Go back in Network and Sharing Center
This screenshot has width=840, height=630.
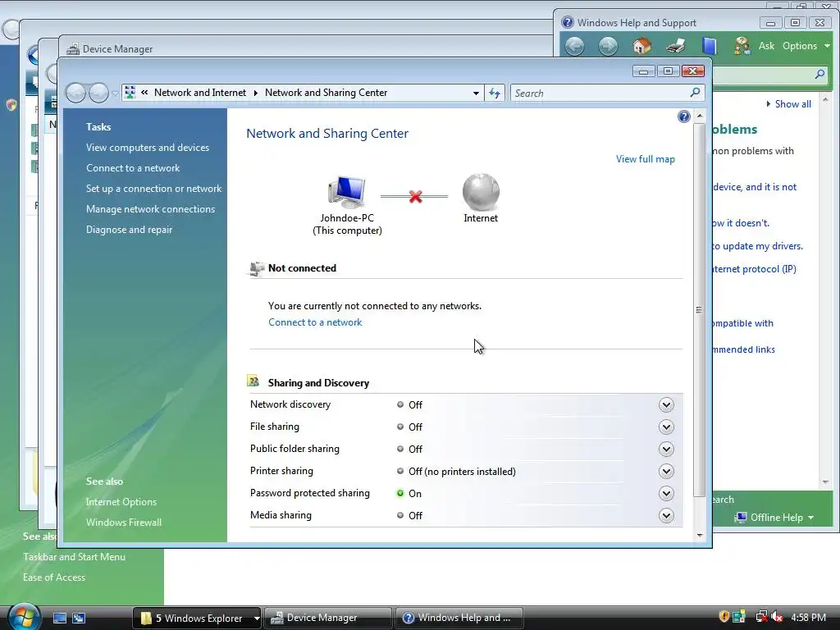(x=76, y=94)
